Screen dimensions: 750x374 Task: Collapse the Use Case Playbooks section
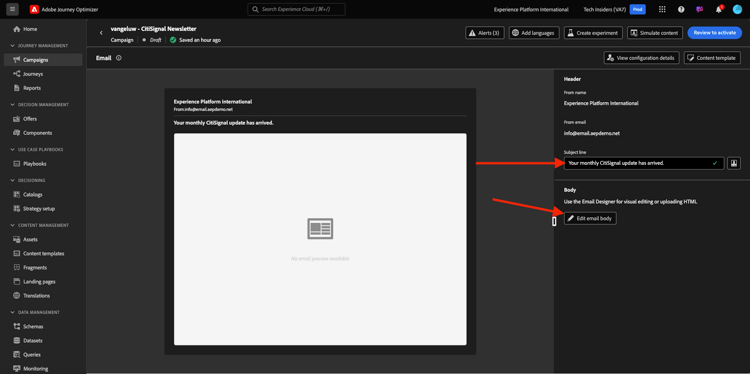point(12,150)
